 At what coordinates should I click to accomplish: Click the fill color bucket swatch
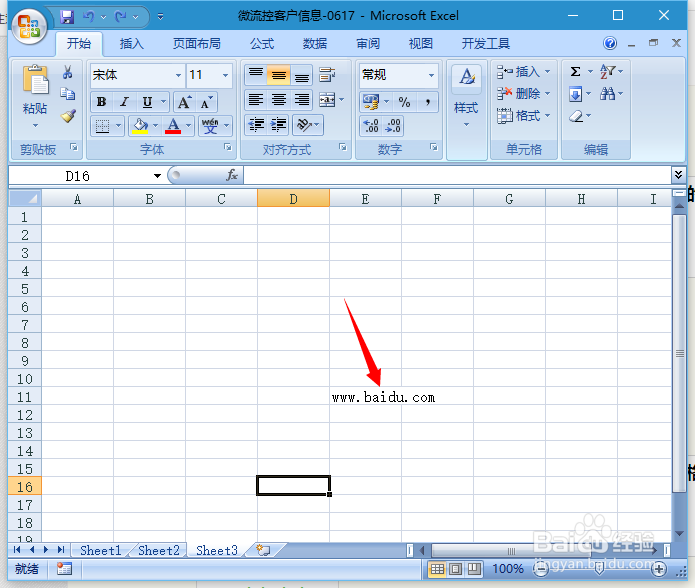point(141,126)
